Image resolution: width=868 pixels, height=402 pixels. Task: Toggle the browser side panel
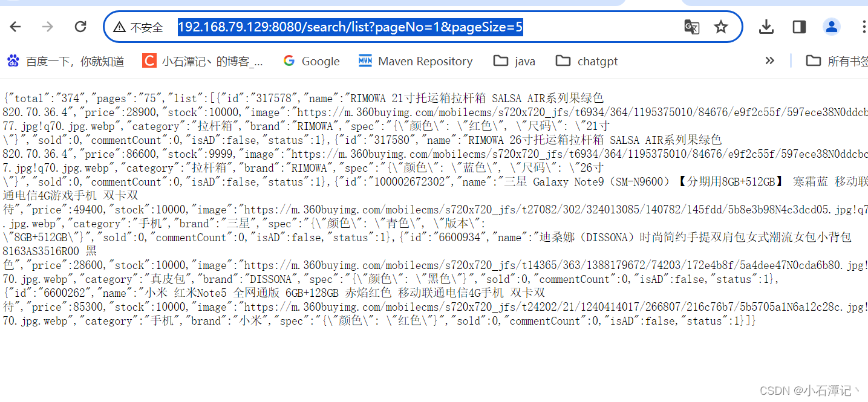799,27
